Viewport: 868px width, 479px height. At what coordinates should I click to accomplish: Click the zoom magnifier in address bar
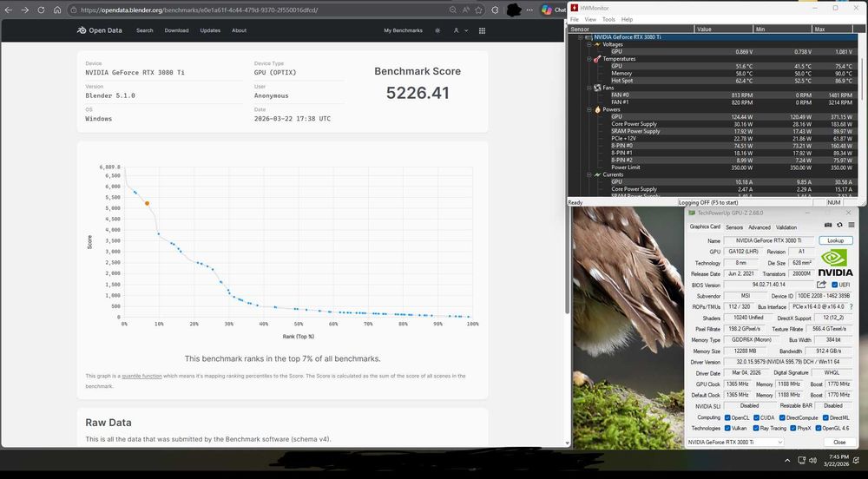point(453,10)
